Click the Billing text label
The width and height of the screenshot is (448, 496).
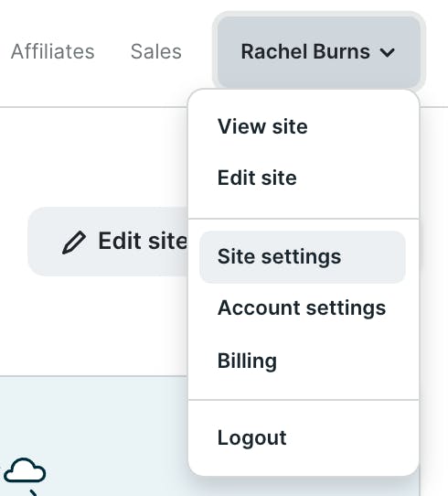point(247,361)
